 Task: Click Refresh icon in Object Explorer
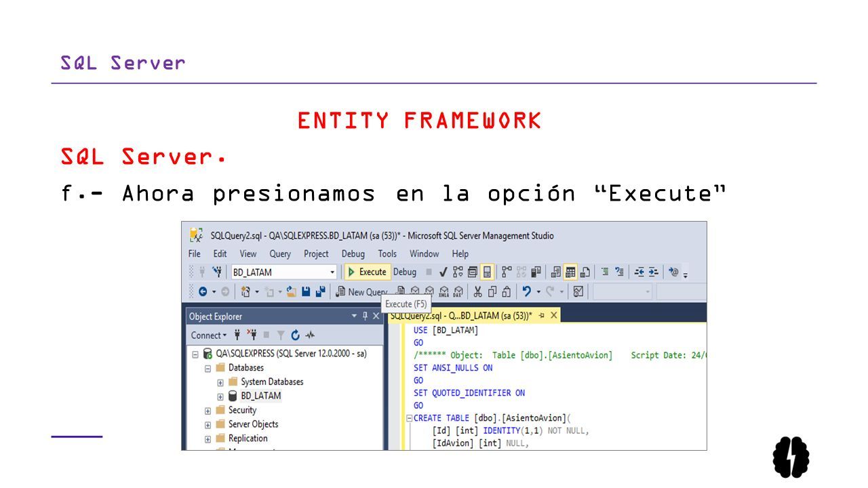(296, 335)
